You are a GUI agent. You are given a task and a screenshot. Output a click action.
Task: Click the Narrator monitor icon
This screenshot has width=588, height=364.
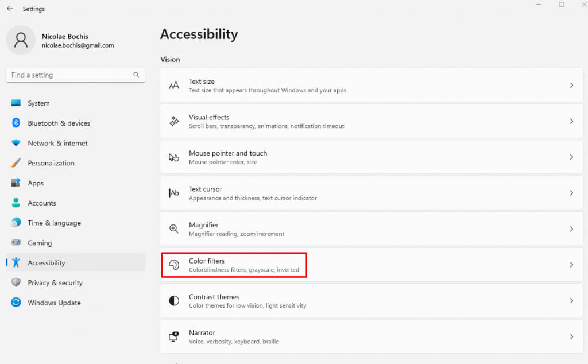[x=174, y=336]
